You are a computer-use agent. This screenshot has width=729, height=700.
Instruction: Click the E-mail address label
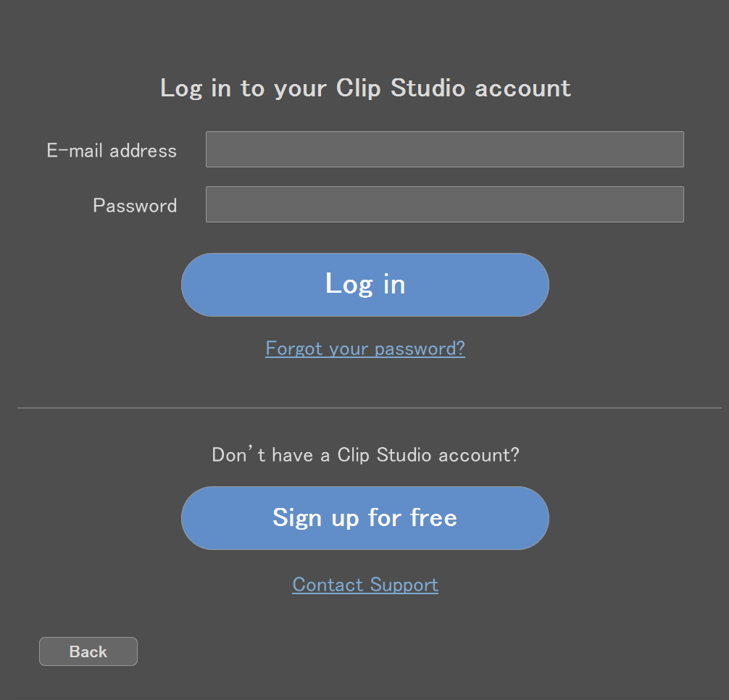coord(112,151)
